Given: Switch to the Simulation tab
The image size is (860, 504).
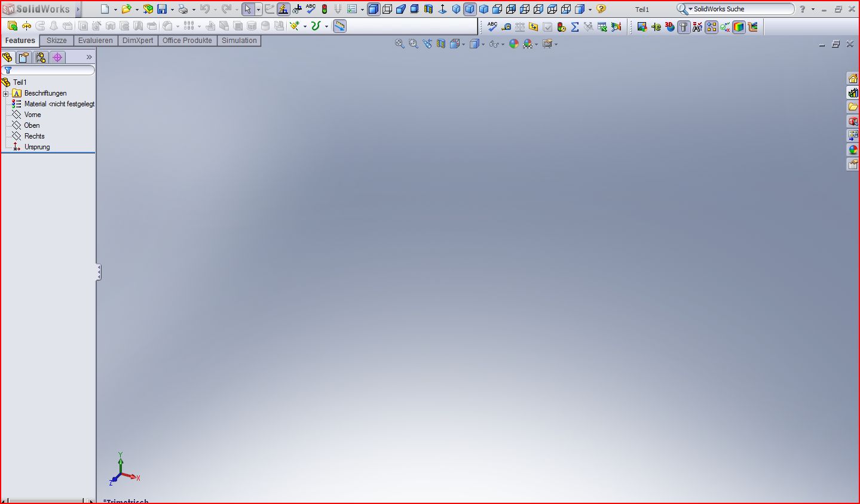Looking at the screenshot, I should [239, 41].
